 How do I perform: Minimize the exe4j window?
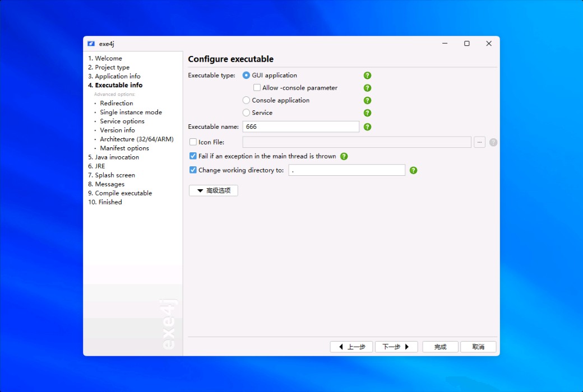point(445,44)
